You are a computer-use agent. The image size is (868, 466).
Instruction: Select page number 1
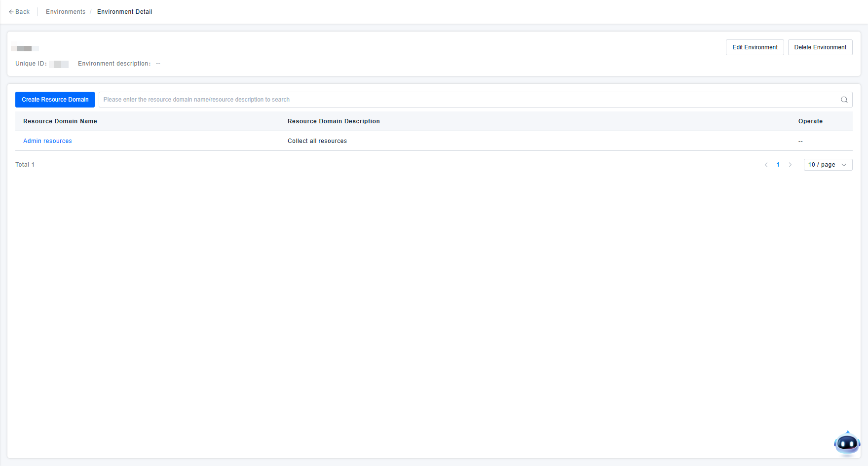tap(778, 165)
